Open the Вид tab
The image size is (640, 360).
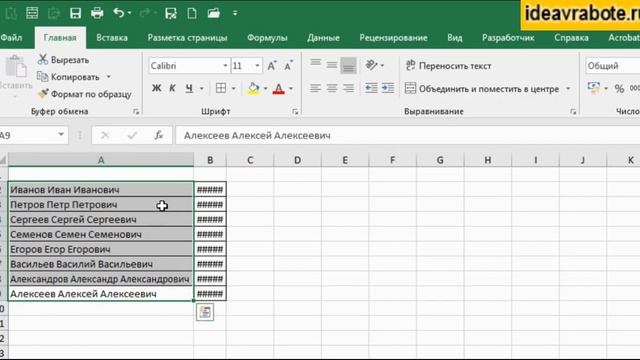[455, 38]
